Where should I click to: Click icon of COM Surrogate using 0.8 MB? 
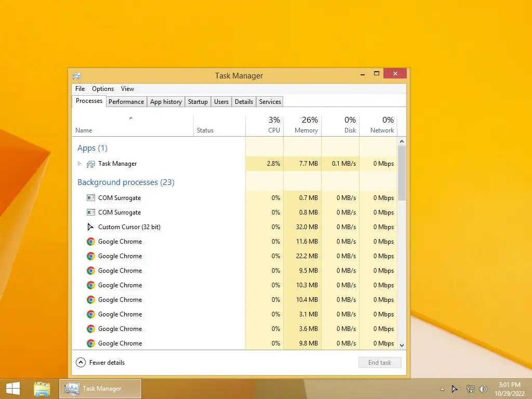point(90,212)
